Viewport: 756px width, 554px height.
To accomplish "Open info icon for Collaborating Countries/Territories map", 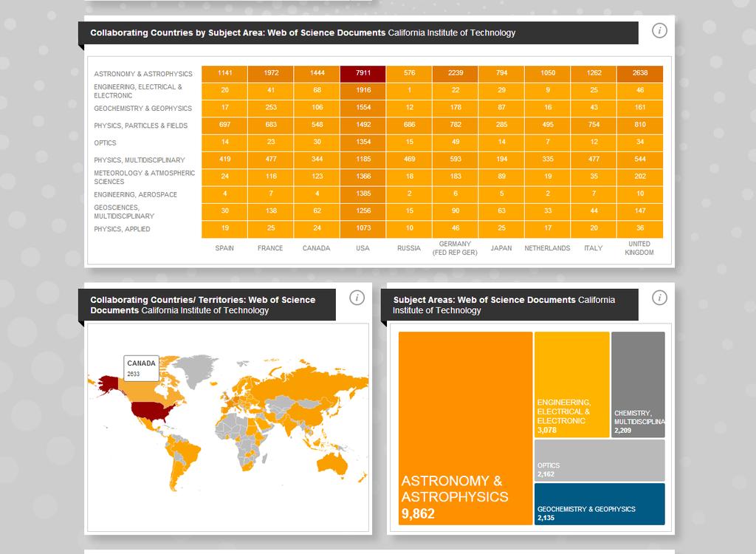I will click(x=357, y=298).
